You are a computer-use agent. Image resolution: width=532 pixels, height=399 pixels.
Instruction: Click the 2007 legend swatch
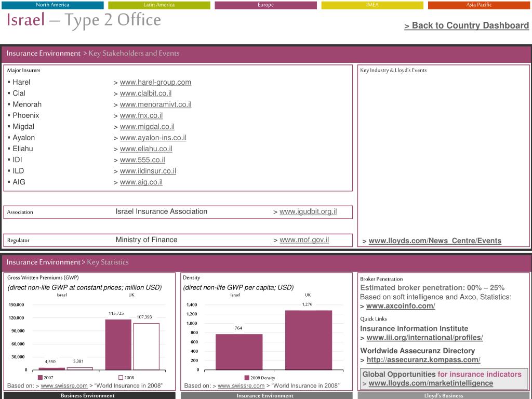pyautogui.click(x=40, y=378)
